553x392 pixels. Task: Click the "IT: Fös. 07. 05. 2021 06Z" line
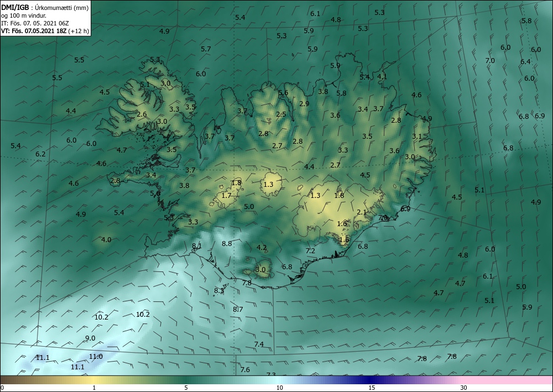[35, 23]
